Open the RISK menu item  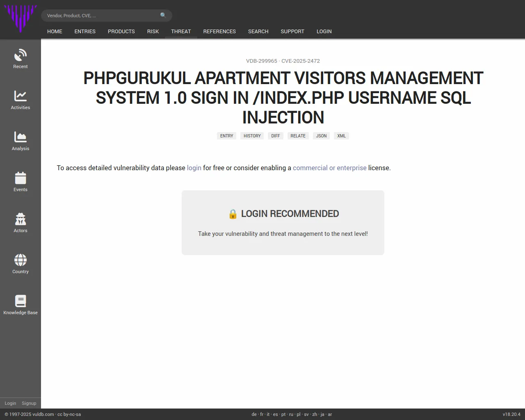(153, 31)
